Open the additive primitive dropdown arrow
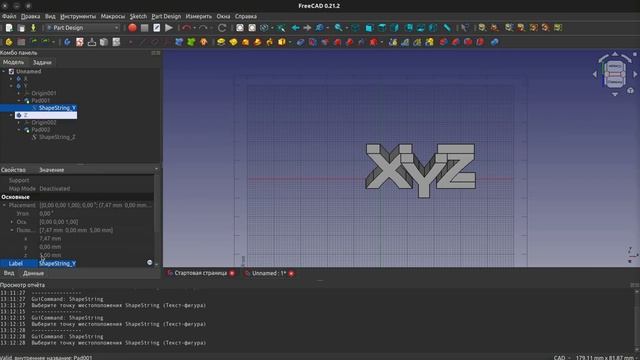The height and width of the screenshot is (360, 640). (x=290, y=42)
